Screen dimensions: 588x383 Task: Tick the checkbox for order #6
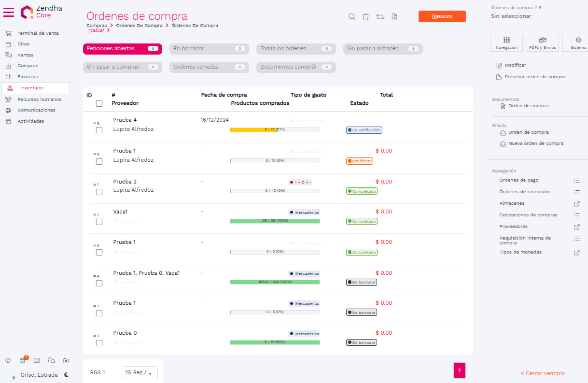99,161
